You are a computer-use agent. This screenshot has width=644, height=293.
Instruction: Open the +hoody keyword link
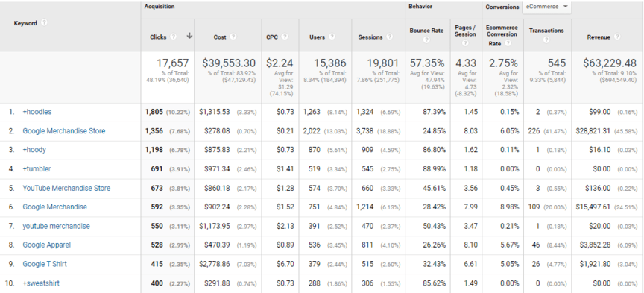pyautogui.click(x=34, y=150)
